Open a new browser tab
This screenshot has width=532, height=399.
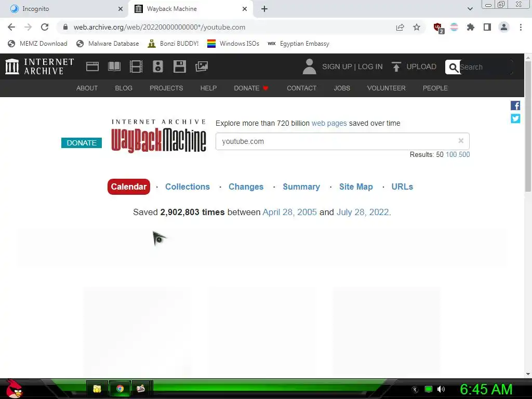[x=264, y=9]
